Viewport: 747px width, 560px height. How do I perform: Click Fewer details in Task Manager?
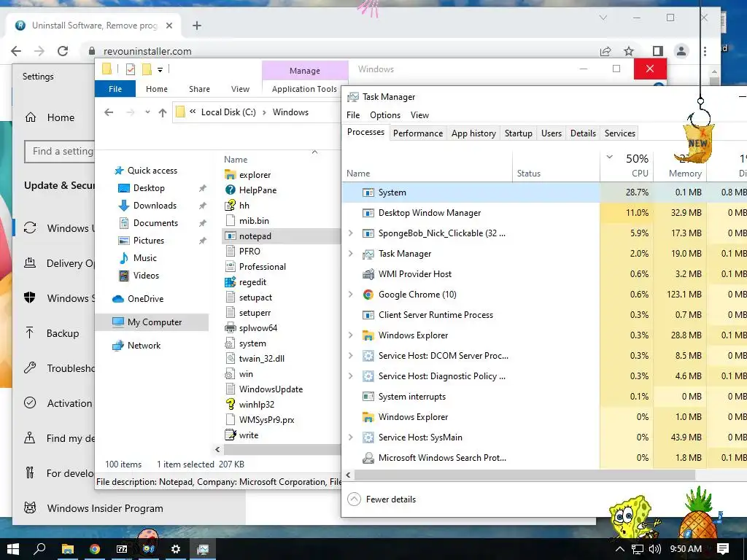382,499
